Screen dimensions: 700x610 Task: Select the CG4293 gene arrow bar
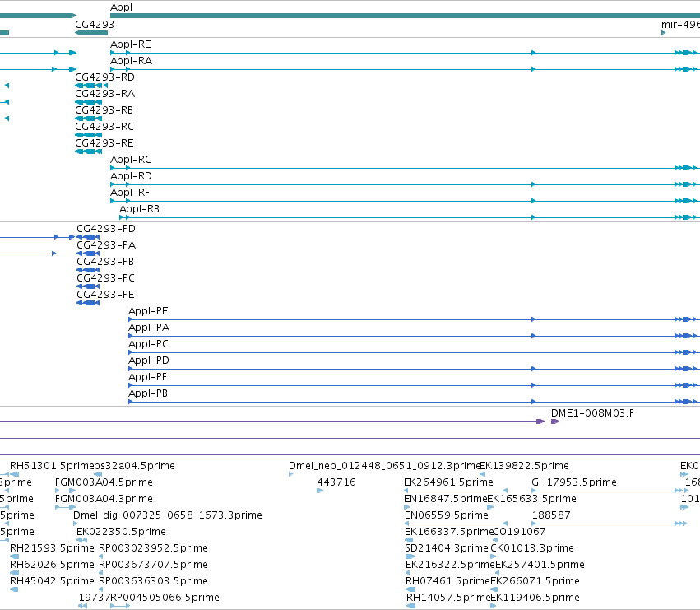[x=91, y=33]
